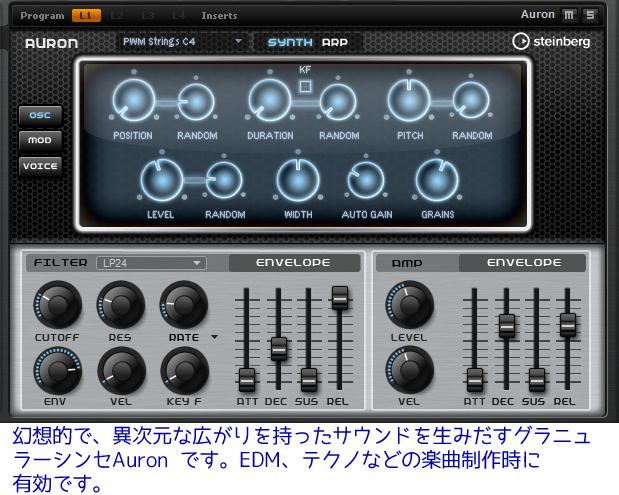
Task: Click the RANDOM knob beside POSITION
Action: (196, 102)
